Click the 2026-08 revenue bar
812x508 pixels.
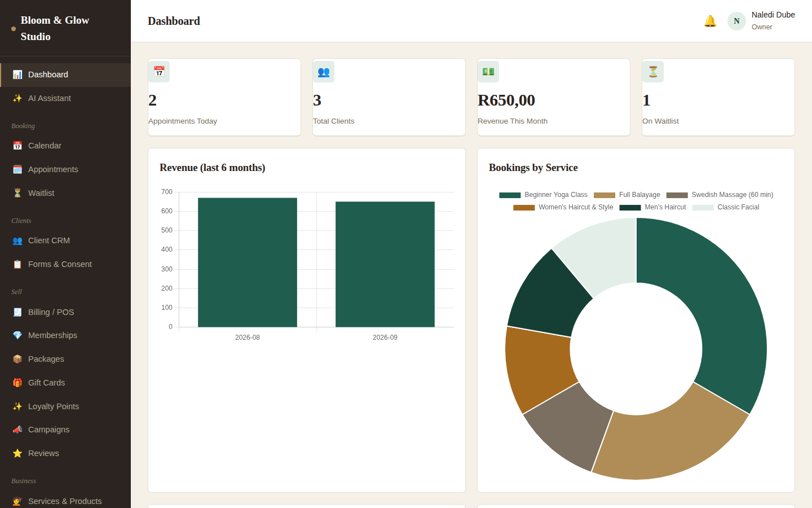tap(248, 262)
